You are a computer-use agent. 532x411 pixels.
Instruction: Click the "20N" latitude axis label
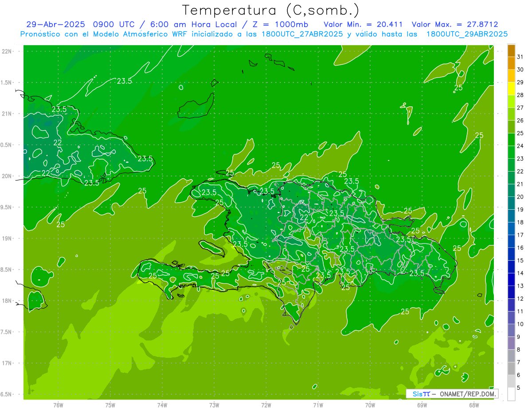click(x=8, y=176)
